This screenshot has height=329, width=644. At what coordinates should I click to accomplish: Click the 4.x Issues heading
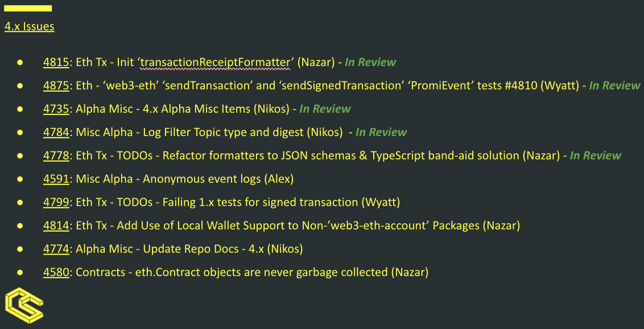30,27
